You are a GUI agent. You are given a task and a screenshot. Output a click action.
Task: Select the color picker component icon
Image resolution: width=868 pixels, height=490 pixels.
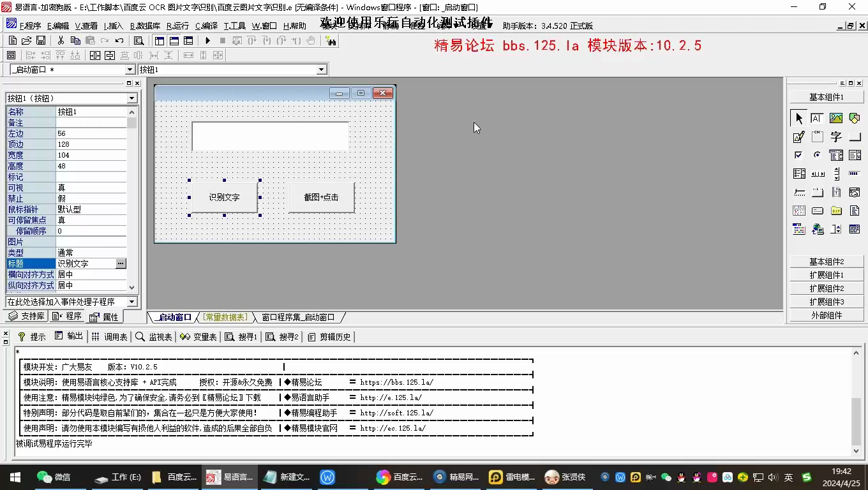pyautogui.click(x=799, y=229)
